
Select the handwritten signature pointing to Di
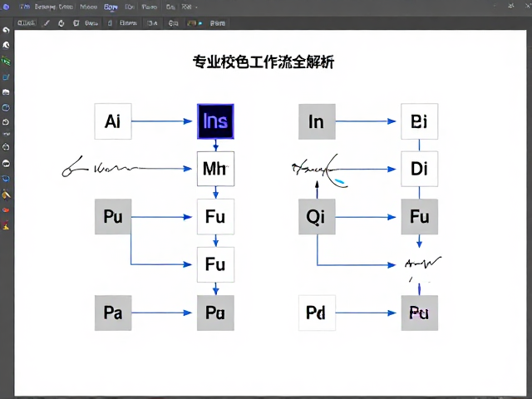point(319,170)
